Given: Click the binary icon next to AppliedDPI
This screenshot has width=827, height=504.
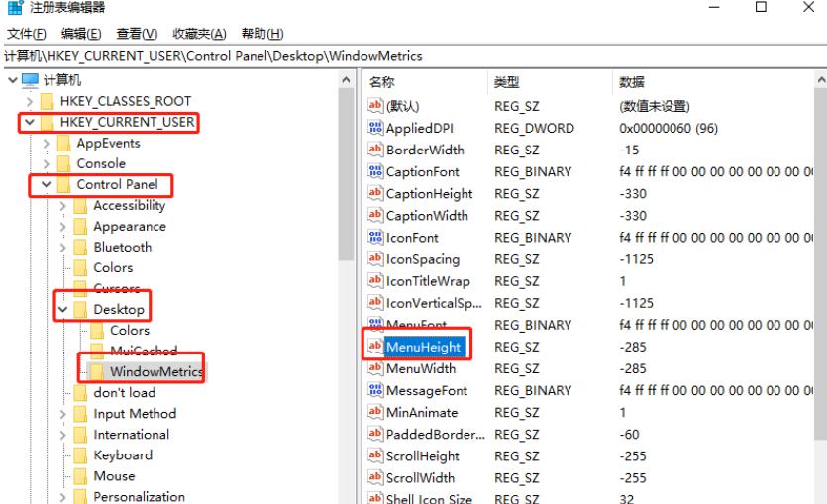Looking at the screenshot, I should [375, 128].
